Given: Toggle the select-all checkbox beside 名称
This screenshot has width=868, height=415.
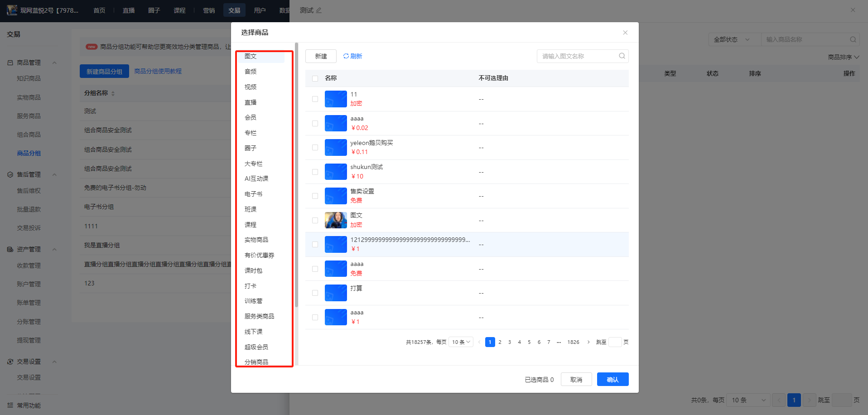Looking at the screenshot, I should pyautogui.click(x=315, y=78).
